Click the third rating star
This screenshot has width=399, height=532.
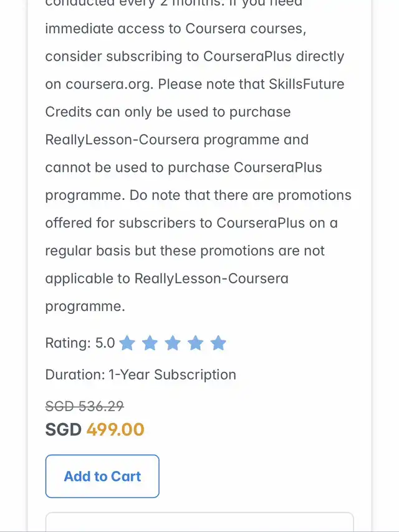pos(173,343)
